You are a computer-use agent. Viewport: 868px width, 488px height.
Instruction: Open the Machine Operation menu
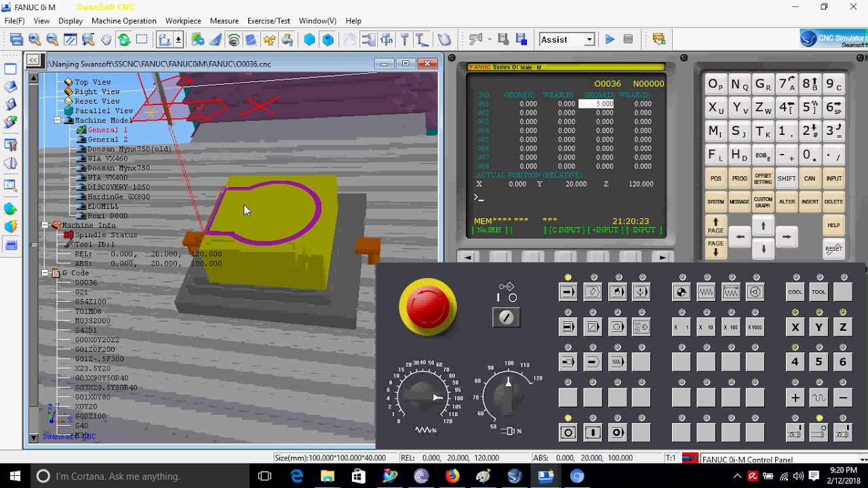[123, 21]
